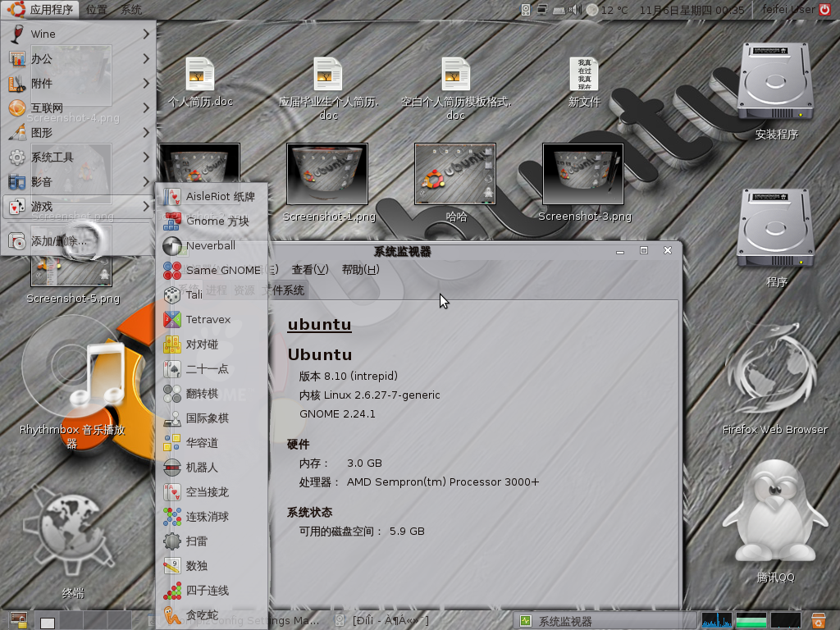Expand the Wine submenu
This screenshot has height=630, width=840.
click(79, 34)
